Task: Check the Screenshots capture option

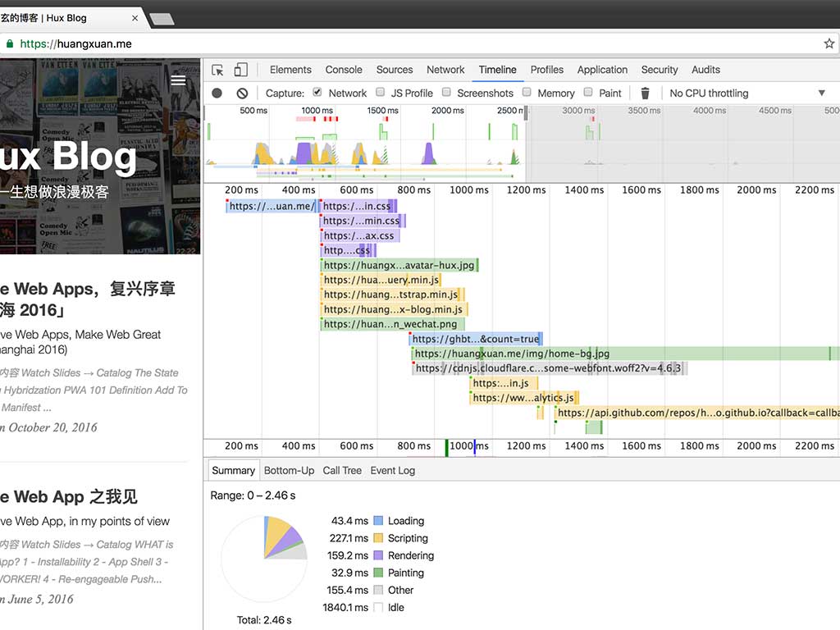Action: click(445, 92)
